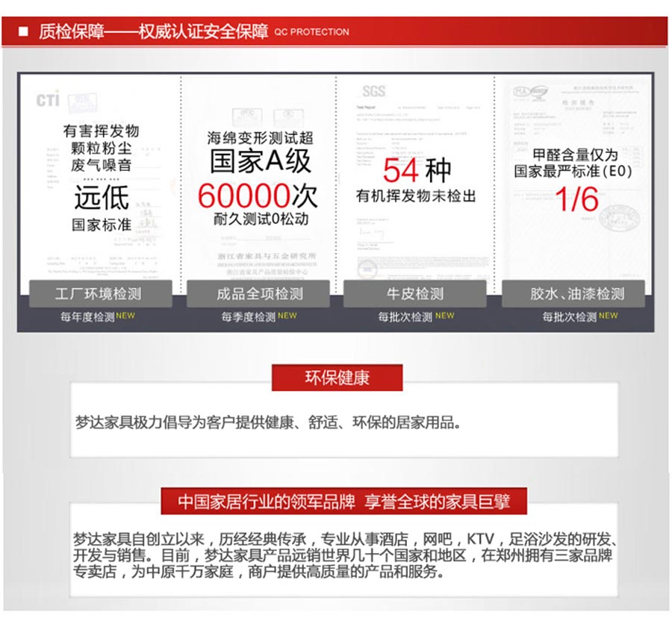Open the 牛皮检测 section
The width and height of the screenshot is (672, 633).
pyautogui.click(x=414, y=293)
